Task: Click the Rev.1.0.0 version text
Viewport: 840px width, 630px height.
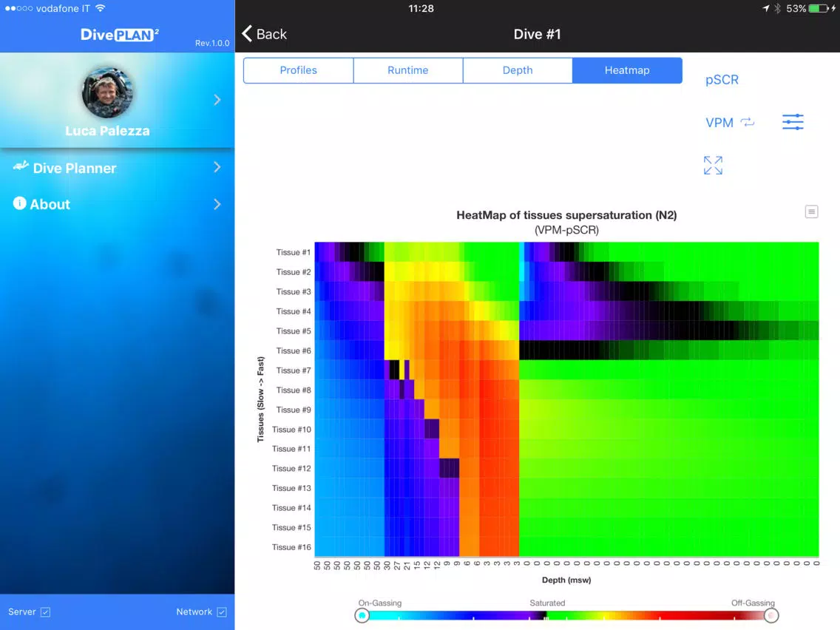Action: coord(212,44)
